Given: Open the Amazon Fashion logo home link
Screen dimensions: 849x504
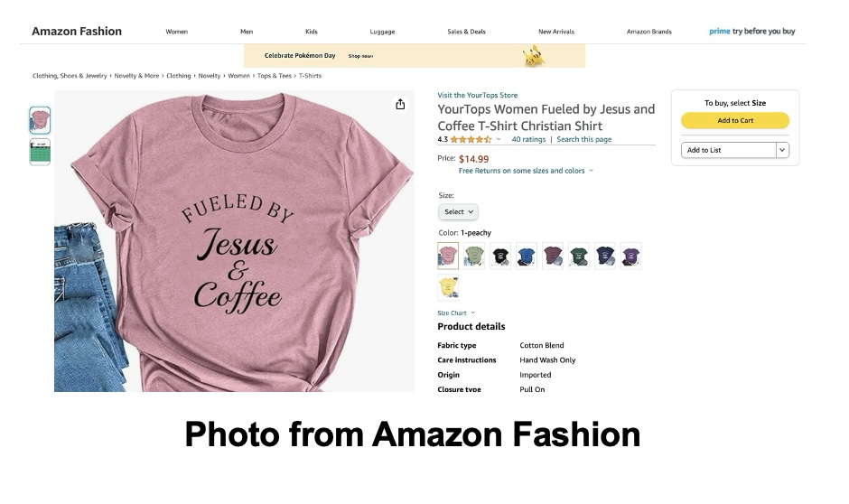Looking at the screenshot, I should click(x=77, y=32).
